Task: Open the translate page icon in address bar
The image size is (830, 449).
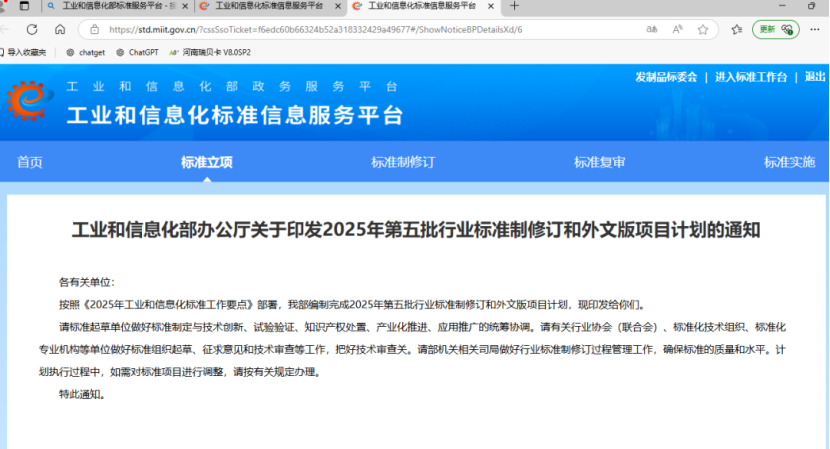Action: (654, 30)
